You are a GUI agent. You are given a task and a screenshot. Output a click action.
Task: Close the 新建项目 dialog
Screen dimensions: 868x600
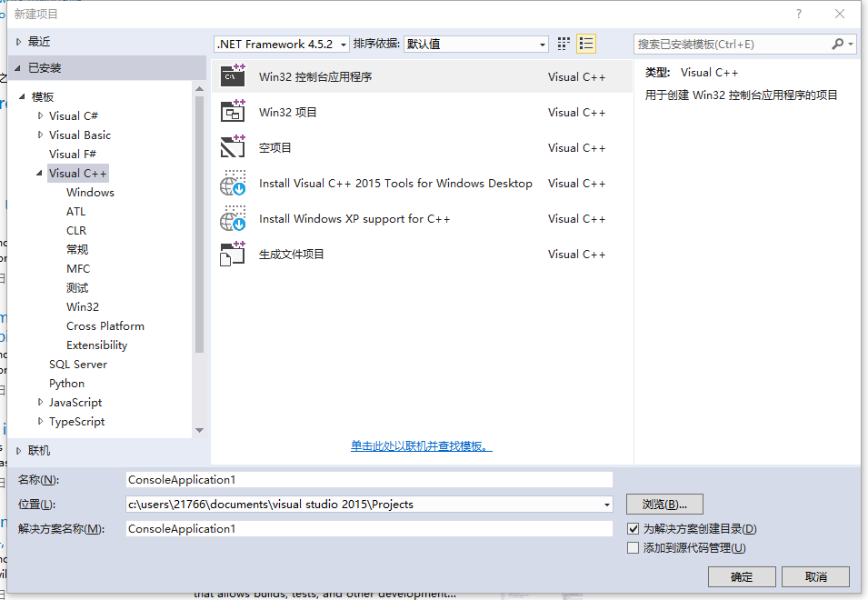pos(840,14)
